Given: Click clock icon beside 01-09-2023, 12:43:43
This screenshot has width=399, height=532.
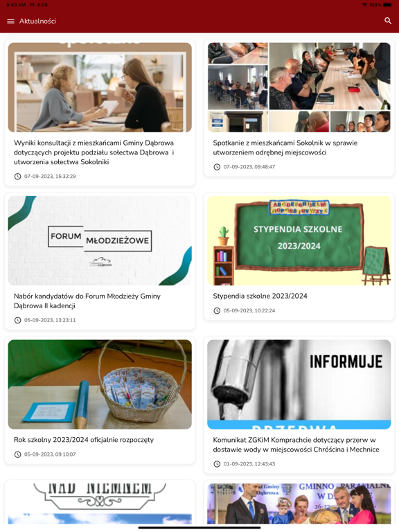Looking at the screenshot, I should tap(217, 464).
